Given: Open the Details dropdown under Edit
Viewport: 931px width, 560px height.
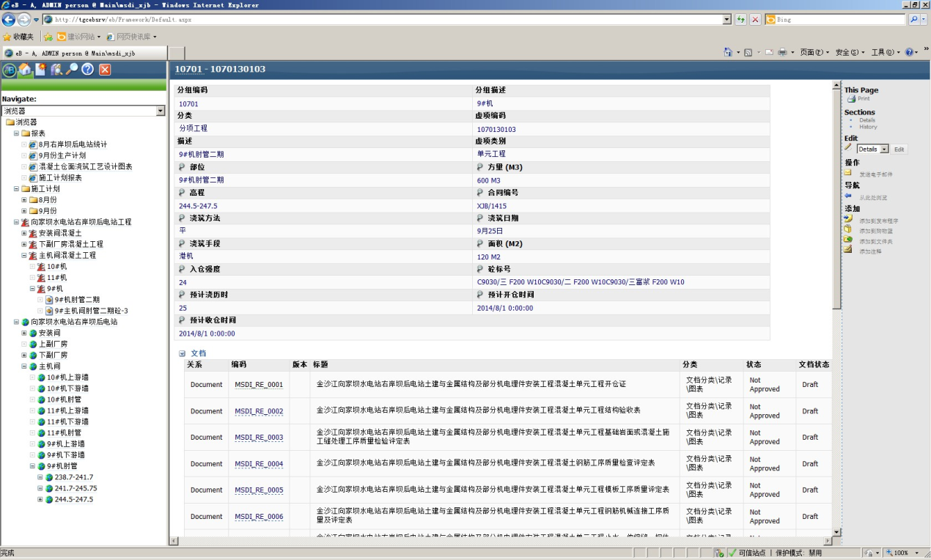Looking at the screenshot, I should click(884, 149).
